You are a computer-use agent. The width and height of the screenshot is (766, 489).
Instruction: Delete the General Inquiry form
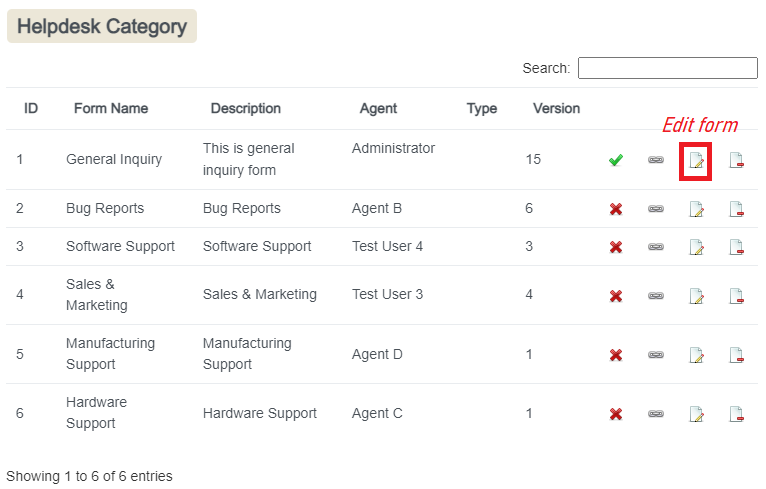pos(736,160)
